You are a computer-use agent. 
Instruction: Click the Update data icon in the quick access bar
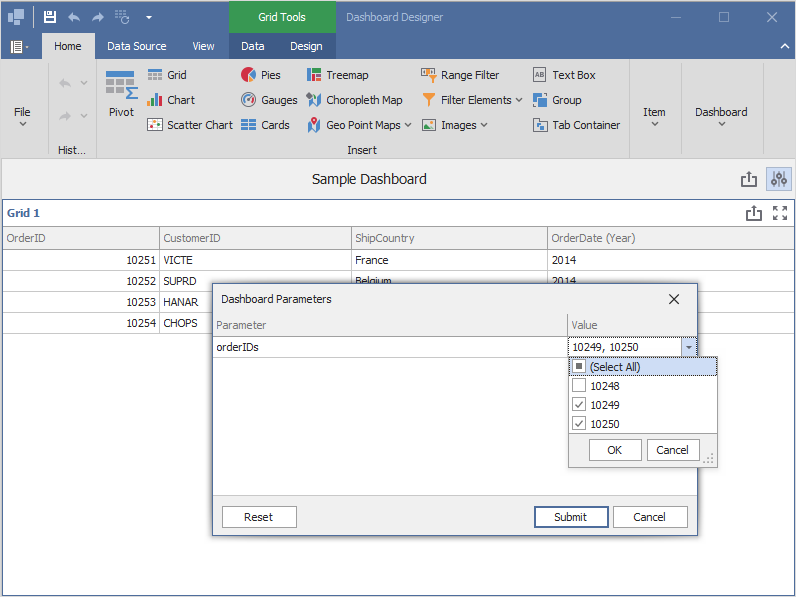point(122,17)
